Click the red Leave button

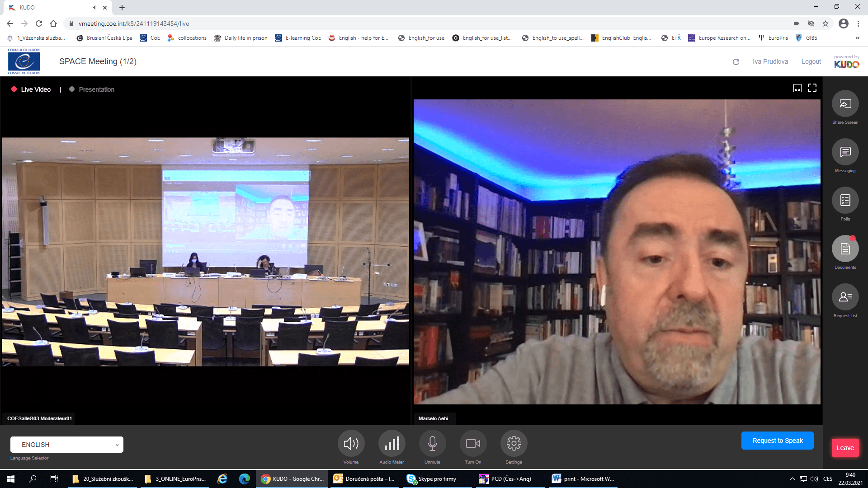pos(845,448)
